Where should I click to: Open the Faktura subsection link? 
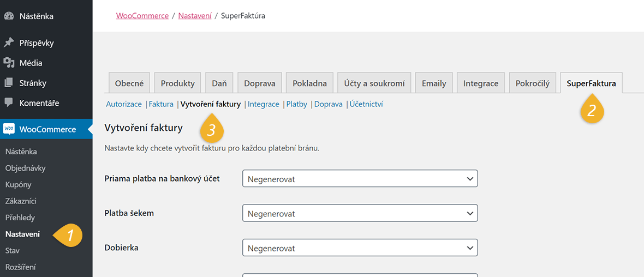click(161, 104)
